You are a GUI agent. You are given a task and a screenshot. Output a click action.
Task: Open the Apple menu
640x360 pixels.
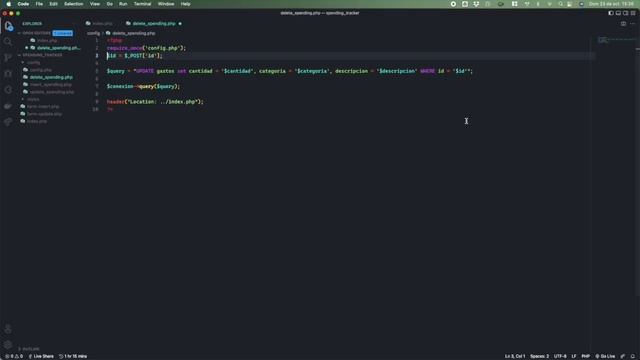click(9, 4)
